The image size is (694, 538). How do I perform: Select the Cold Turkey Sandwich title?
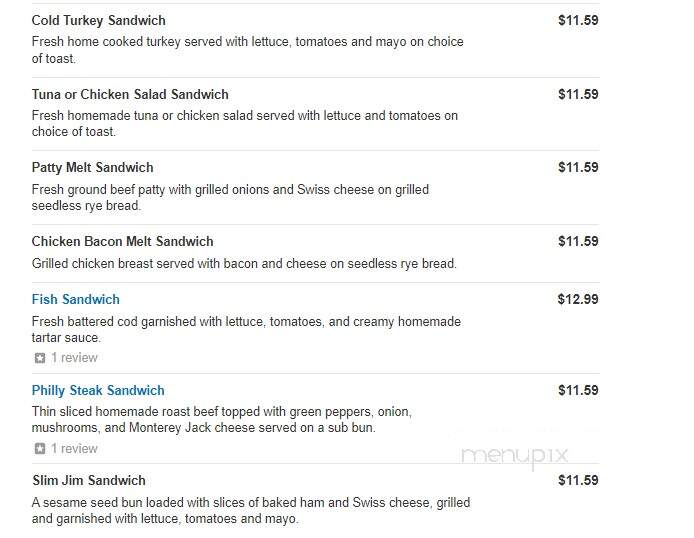tap(99, 20)
